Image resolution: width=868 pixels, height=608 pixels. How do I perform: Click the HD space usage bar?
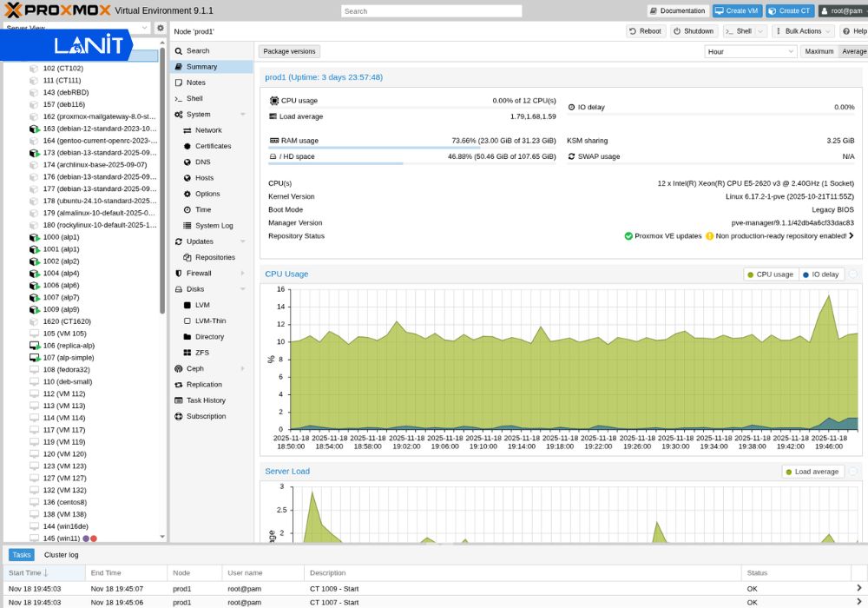[336, 163]
